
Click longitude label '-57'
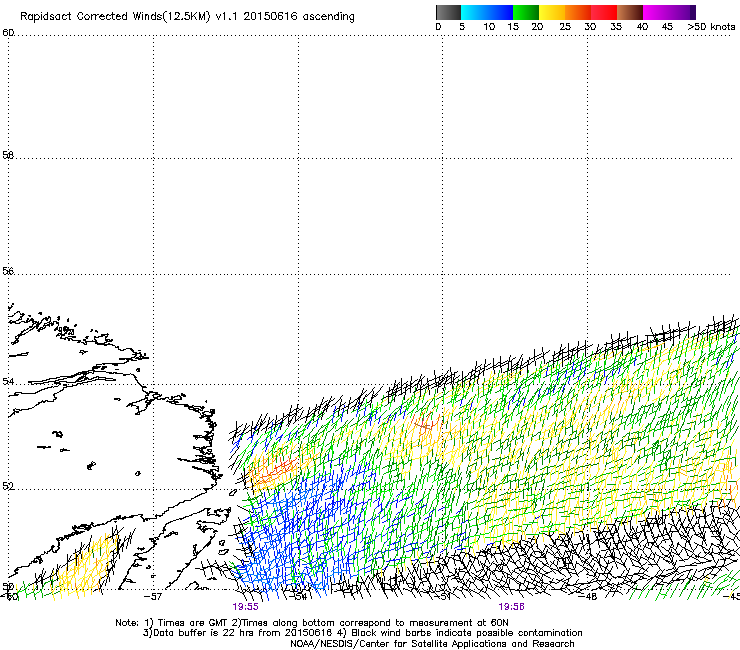click(x=153, y=597)
